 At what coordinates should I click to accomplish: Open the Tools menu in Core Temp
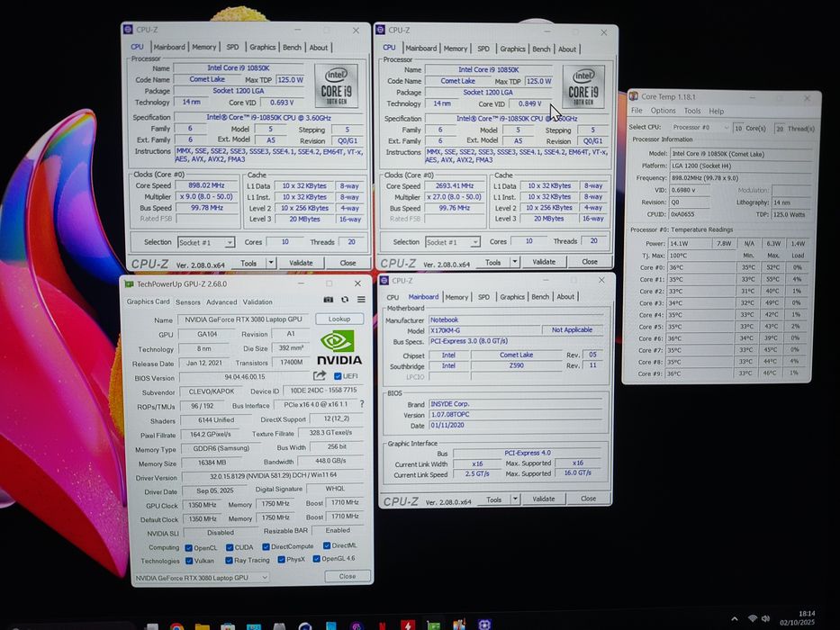[x=692, y=111]
